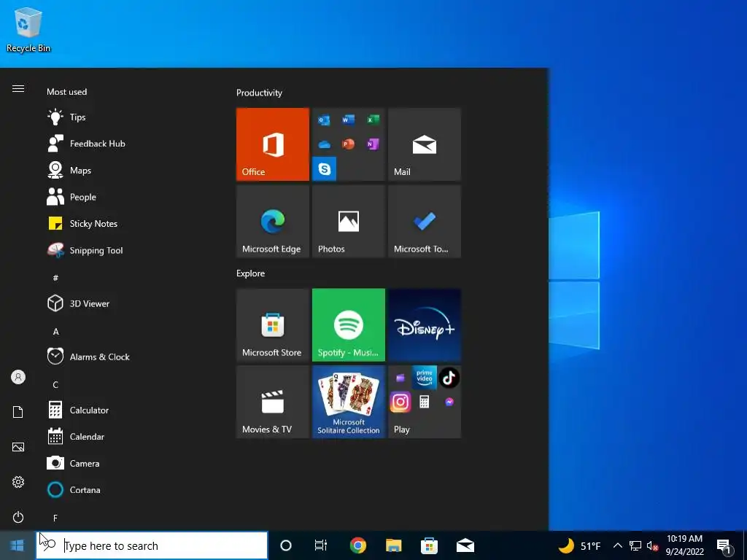747x560 pixels.
Task: Open the user account icon in Start sidebar
Action: pos(18,377)
